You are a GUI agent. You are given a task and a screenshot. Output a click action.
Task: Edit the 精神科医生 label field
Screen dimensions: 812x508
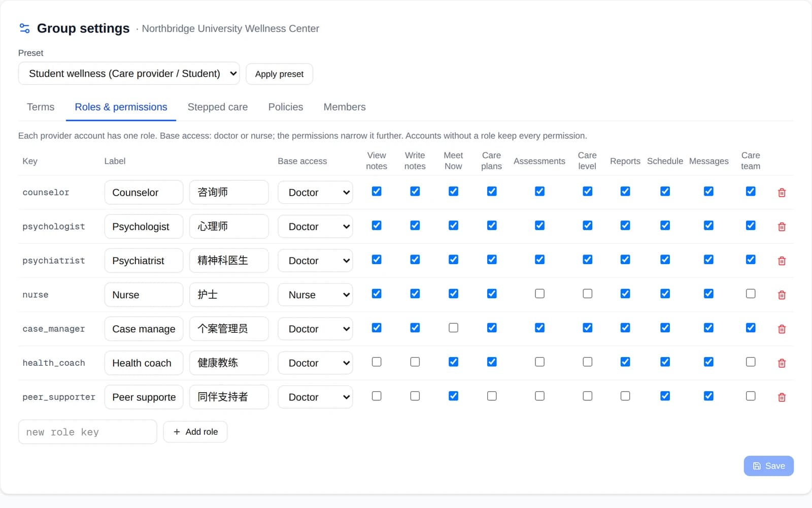pos(229,261)
